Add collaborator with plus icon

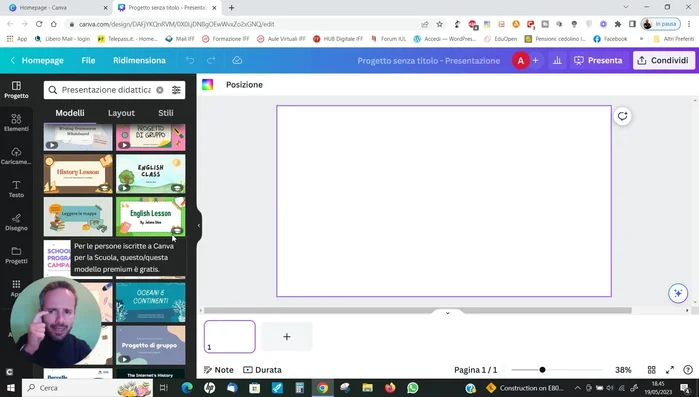tap(535, 60)
